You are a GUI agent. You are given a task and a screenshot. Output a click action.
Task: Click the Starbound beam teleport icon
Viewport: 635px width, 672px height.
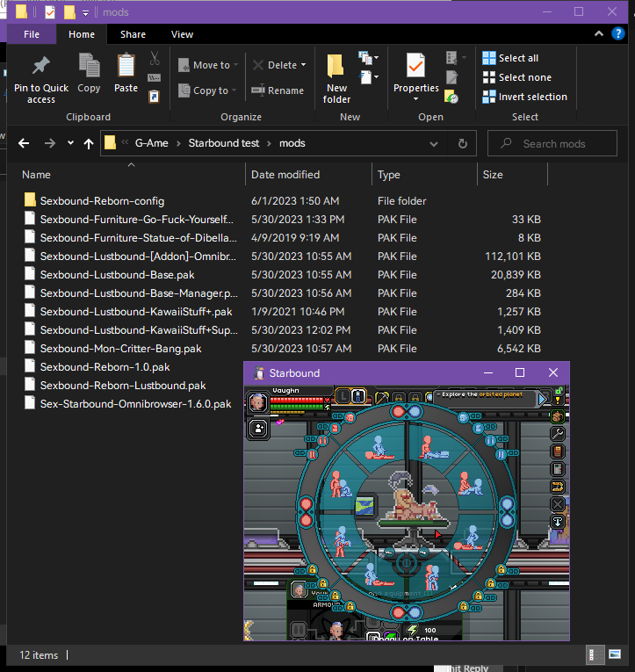(558, 522)
